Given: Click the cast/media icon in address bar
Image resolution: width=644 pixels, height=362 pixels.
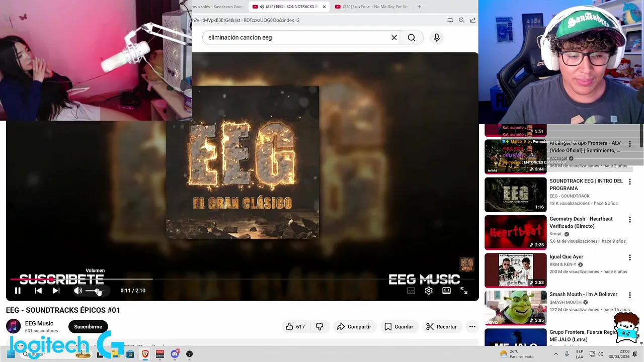Looking at the screenshot, I should click(450, 20).
